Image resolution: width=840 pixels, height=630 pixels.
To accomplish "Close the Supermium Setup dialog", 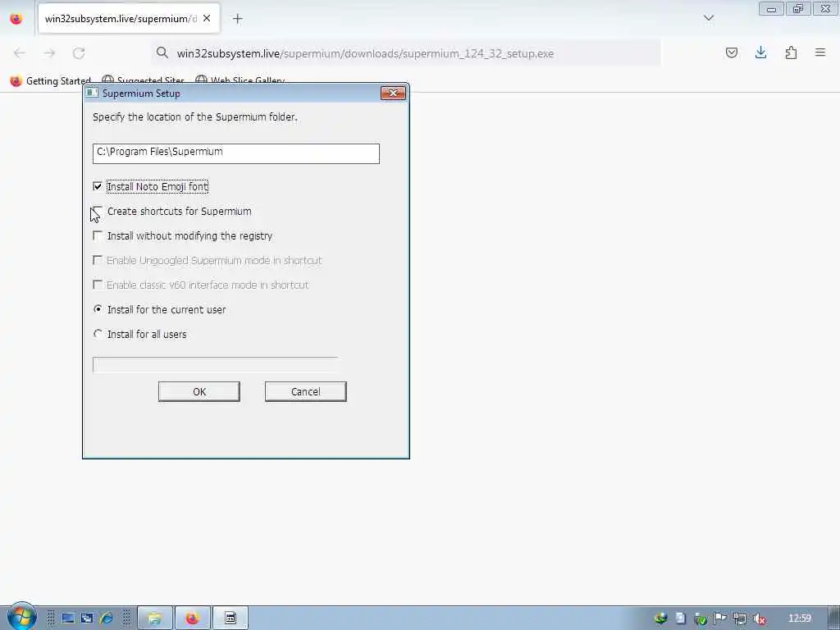I will [393, 94].
